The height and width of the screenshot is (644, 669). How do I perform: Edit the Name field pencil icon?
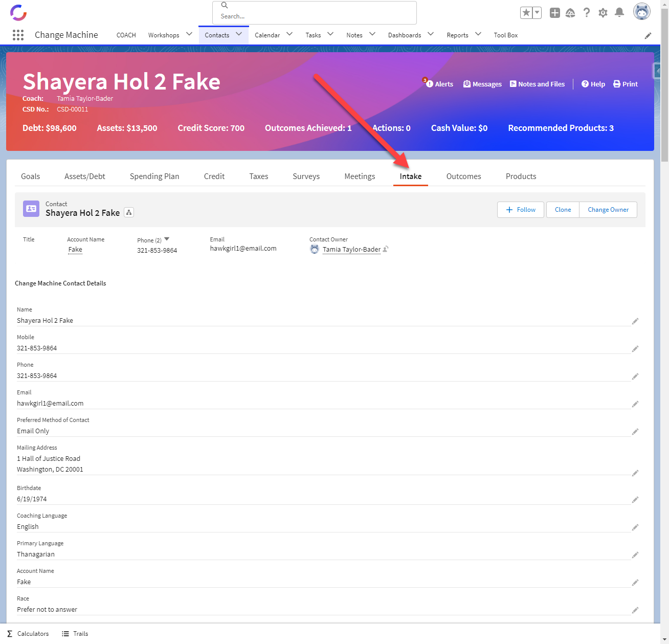pyautogui.click(x=635, y=321)
